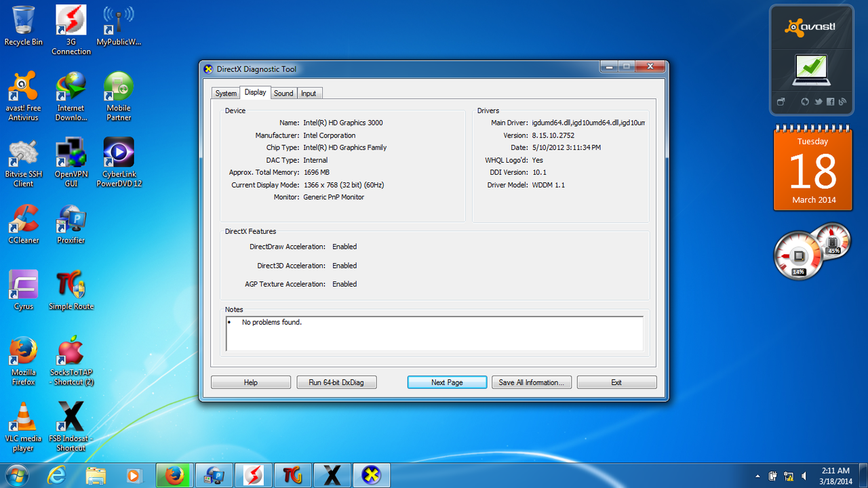
Task: Open Internet Download Manager desktop icon
Action: tap(71, 96)
